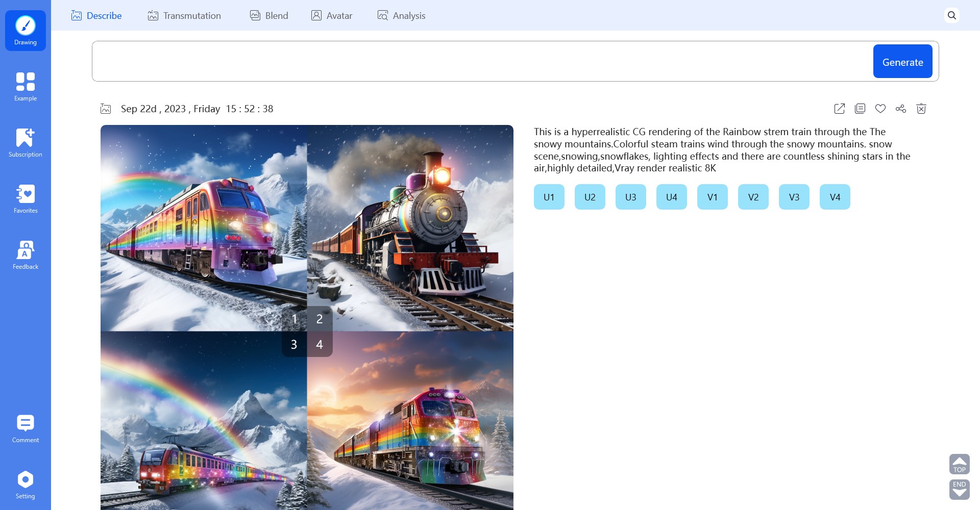This screenshot has width=980, height=510.
Task: Jump to END of the page
Action: (x=960, y=490)
